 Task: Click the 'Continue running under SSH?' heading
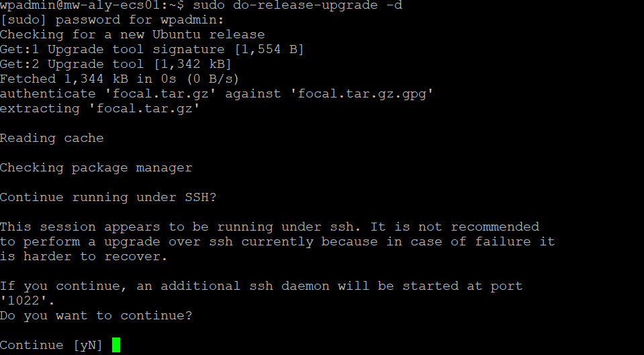108,198
